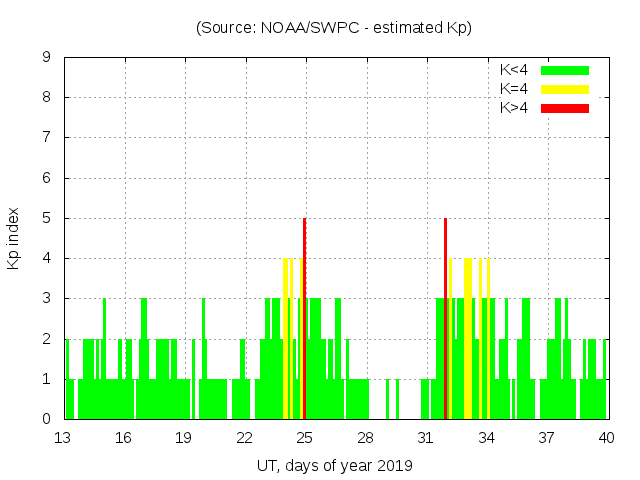Image resolution: width=640 pixels, height=480 pixels.
Task: Click the red K>4 legend swatch
Action: tap(565, 107)
